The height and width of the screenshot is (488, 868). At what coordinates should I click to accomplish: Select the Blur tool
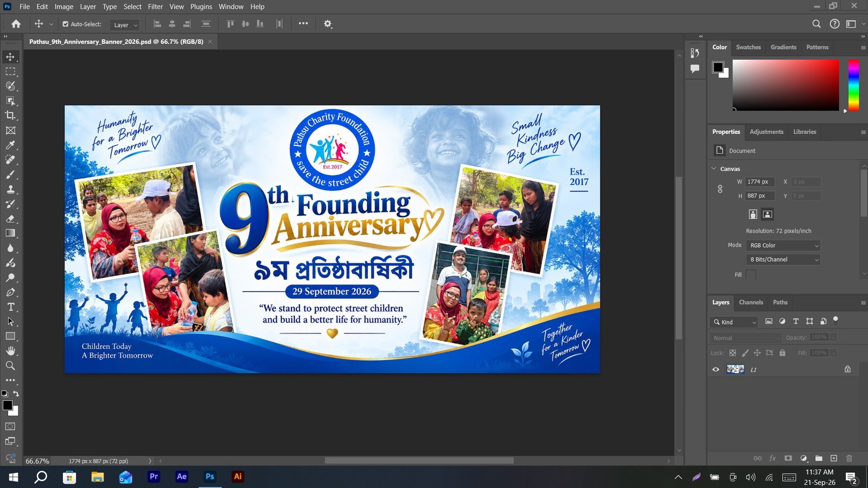point(10,248)
